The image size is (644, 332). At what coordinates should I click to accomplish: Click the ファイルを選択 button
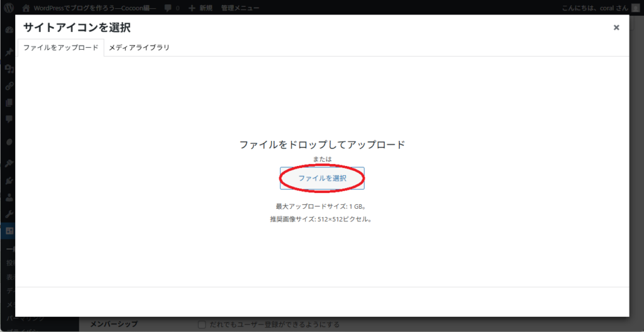pos(322,179)
